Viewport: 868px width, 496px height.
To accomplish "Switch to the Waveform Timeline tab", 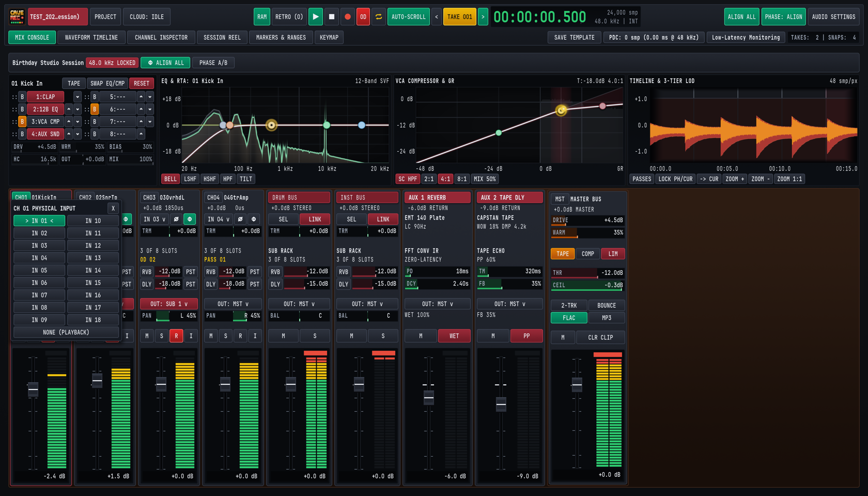I will click(x=91, y=37).
